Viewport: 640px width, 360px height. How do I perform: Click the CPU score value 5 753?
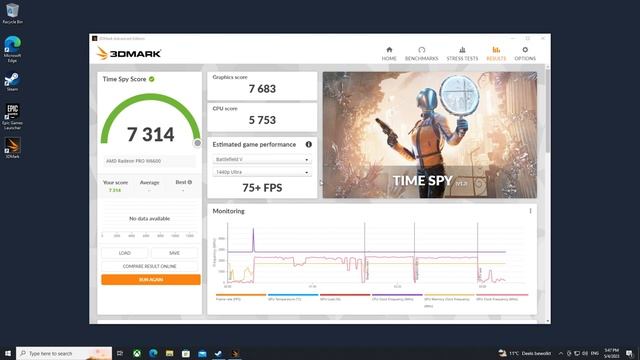pyautogui.click(x=262, y=120)
